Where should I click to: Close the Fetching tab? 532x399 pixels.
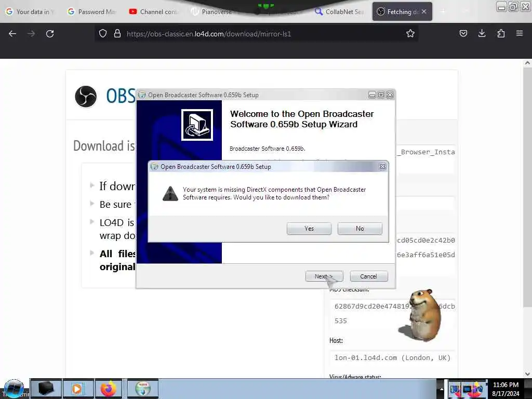424,11
